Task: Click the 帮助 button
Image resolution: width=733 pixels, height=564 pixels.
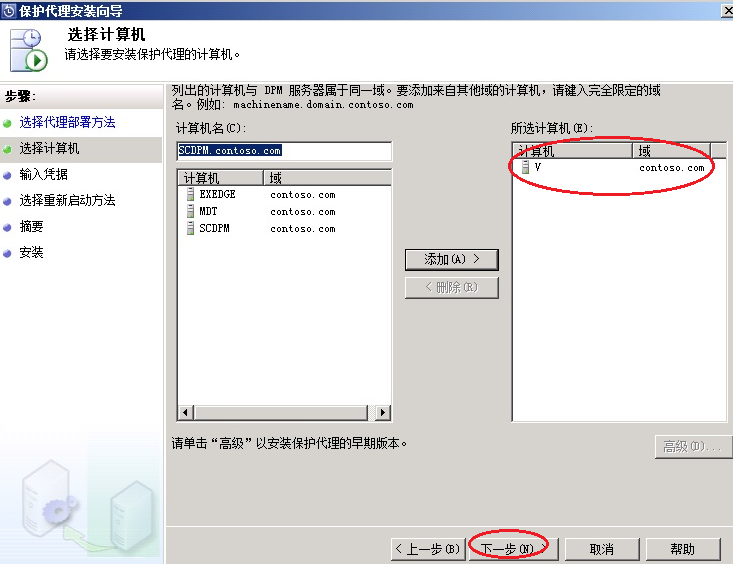Action: (683, 549)
